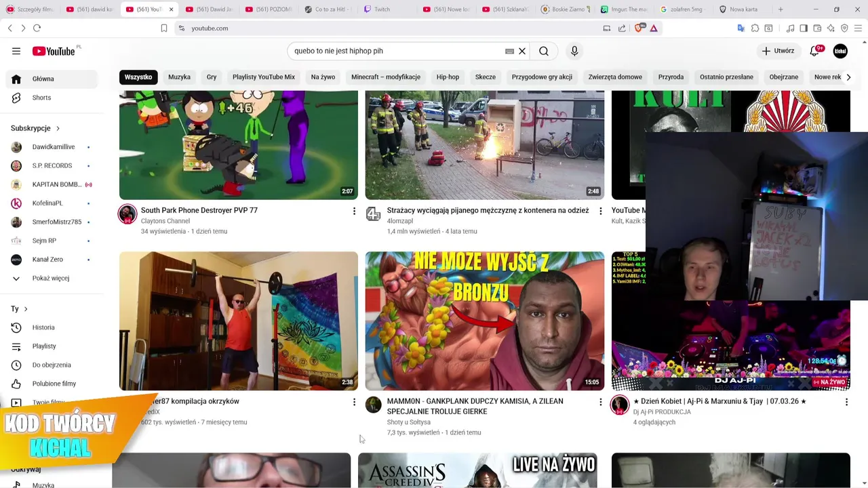Share this page icon in address bar
Screen dimensions: 868x488
click(622, 28)
